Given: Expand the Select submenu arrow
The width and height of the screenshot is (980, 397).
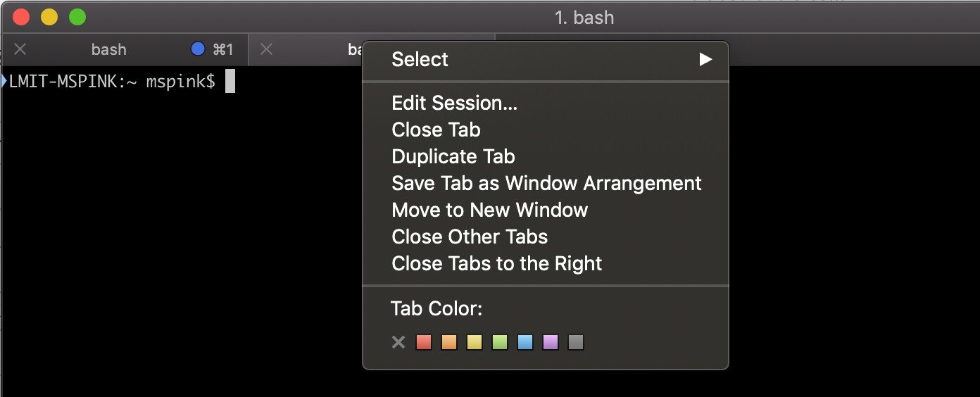Looking at the screenshot, I should [705, 60].
